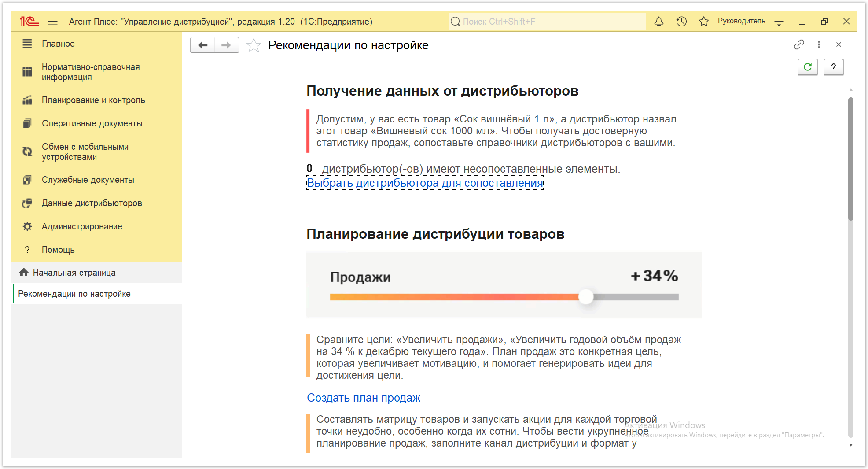Screen dimensions: 868x469
Task: Click the 1C logo icon
Action: 29,21
